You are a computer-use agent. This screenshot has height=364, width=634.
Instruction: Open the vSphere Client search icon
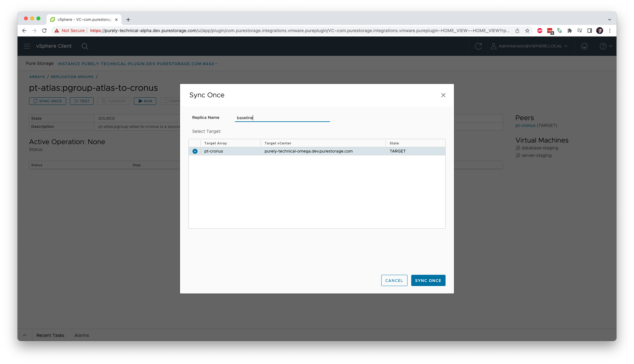coord(85,46)
